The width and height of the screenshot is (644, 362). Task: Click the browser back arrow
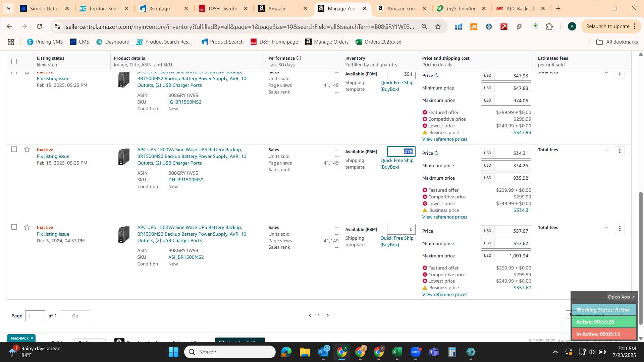(x=9, y=26)
